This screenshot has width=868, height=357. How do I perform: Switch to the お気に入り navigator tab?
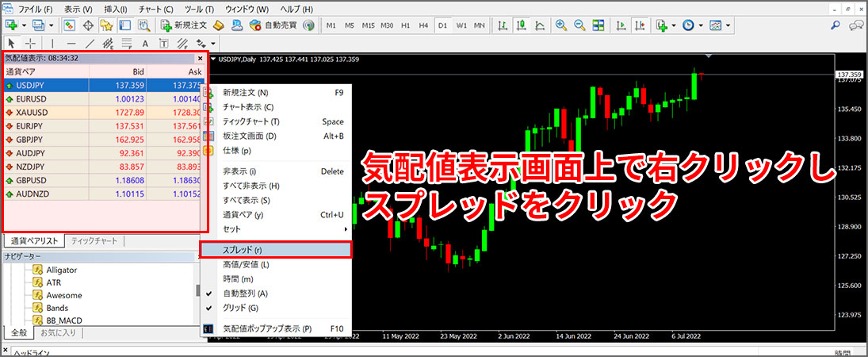(x=59, y=332)
